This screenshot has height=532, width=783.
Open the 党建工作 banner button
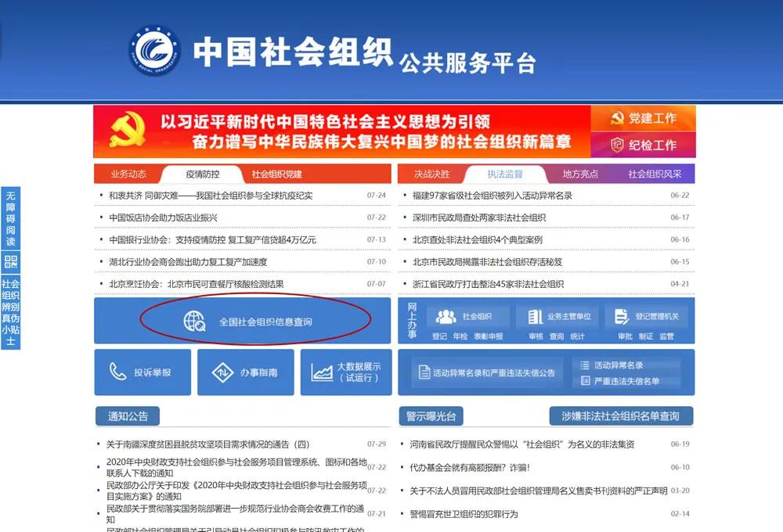pos(643,118)
